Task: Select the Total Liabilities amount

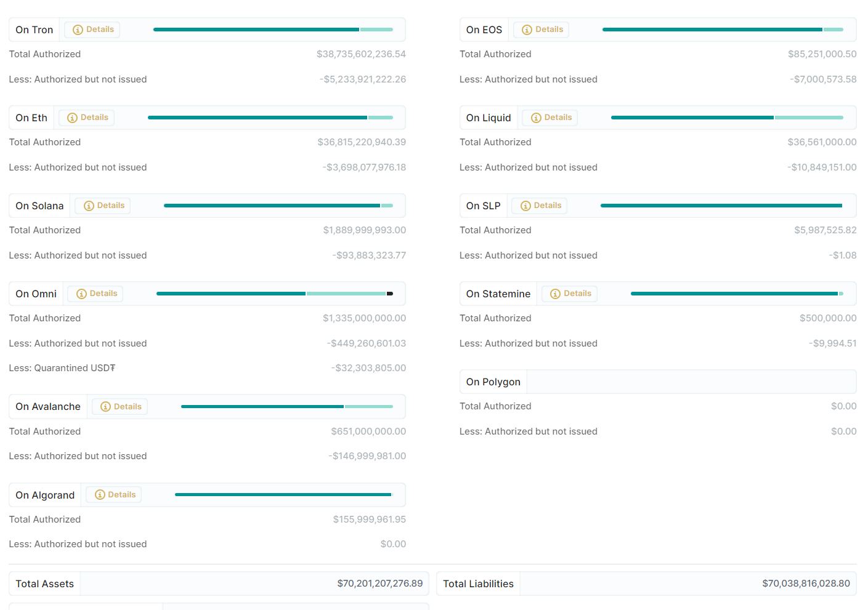Action: click(806, 584)
